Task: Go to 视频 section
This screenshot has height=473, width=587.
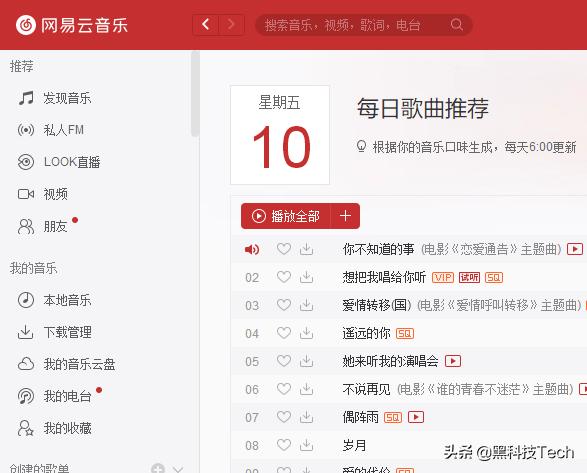Action: click(x=43, y=194)
